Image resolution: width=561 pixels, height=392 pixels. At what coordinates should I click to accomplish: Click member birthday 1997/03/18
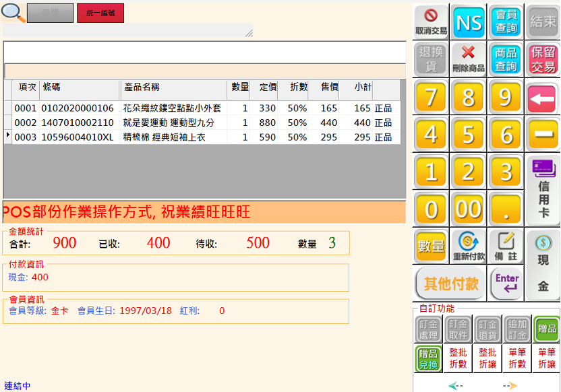tap(146, 311)
